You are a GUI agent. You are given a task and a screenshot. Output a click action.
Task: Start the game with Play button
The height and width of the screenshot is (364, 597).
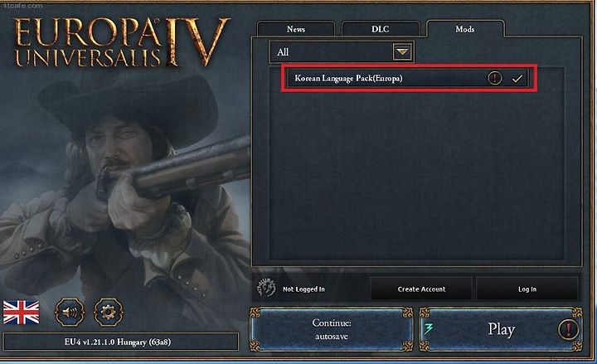coord(501,329)
